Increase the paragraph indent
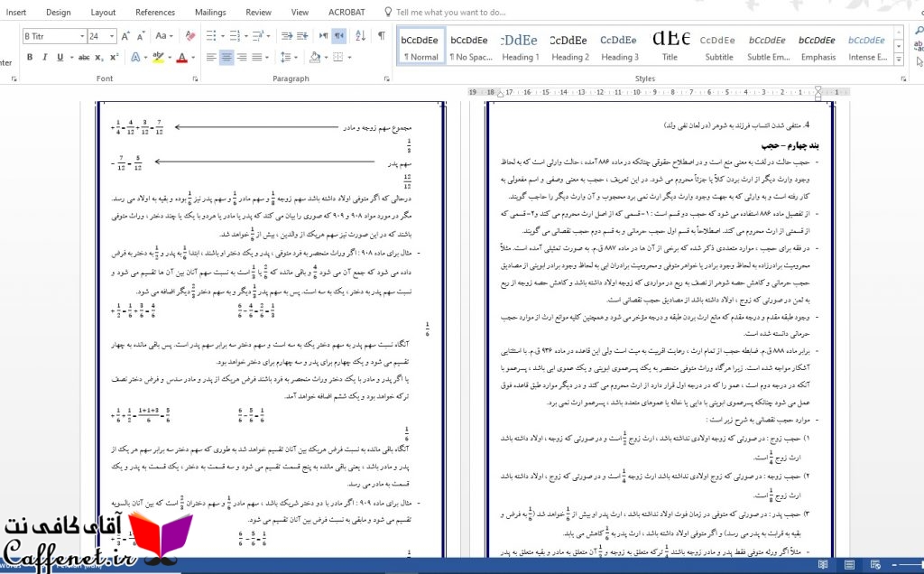Screen dimensions: 924x574 (x=302, y=36)
